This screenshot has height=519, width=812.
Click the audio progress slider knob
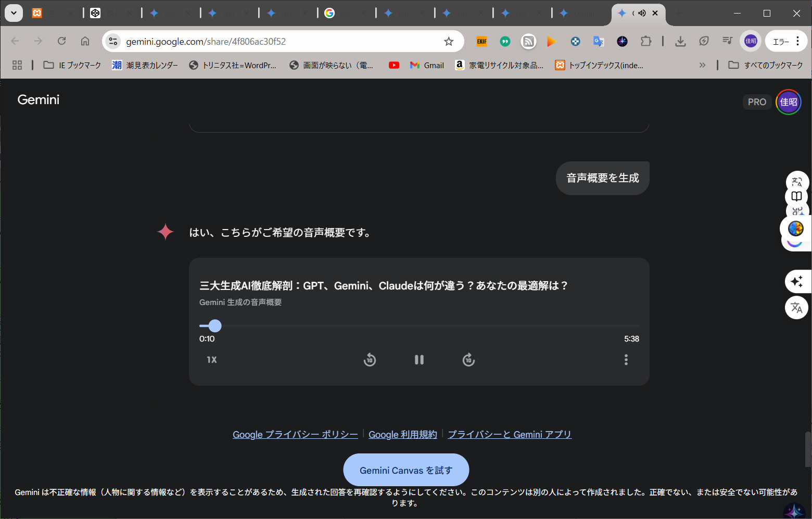[x=215, y=326]
